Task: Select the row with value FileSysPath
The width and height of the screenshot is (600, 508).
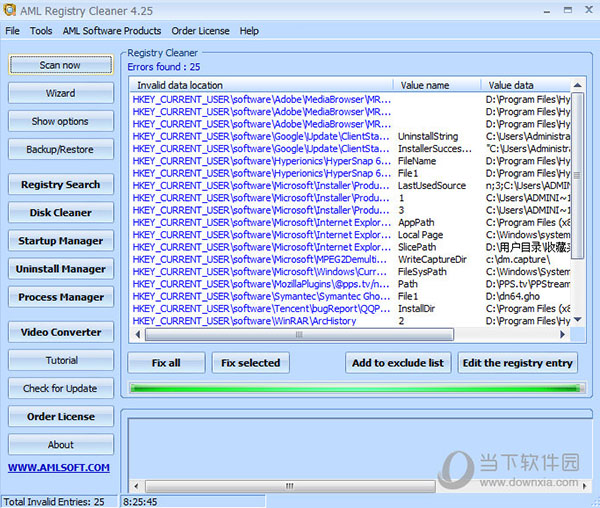Action: (x=351, y=272)
